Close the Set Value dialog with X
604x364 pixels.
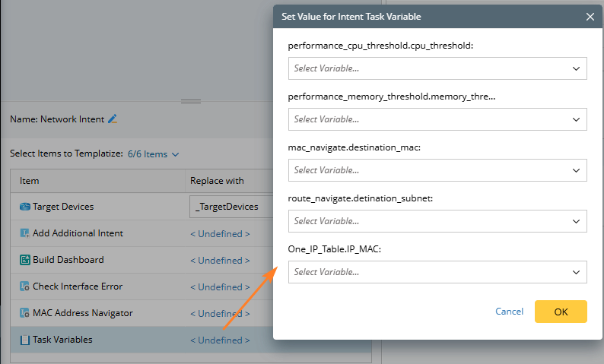pyautogui.click(x=590, y=16)
